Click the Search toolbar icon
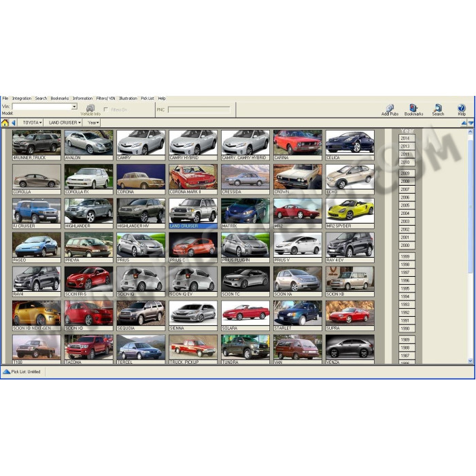The height and width of the screenshot is (476, 476). [438, 110]
